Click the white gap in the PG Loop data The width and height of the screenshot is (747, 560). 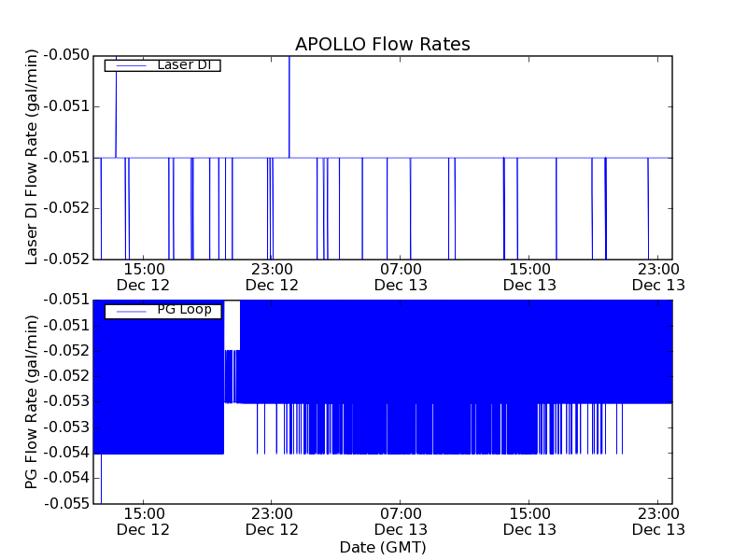click(x=232, y=325)
